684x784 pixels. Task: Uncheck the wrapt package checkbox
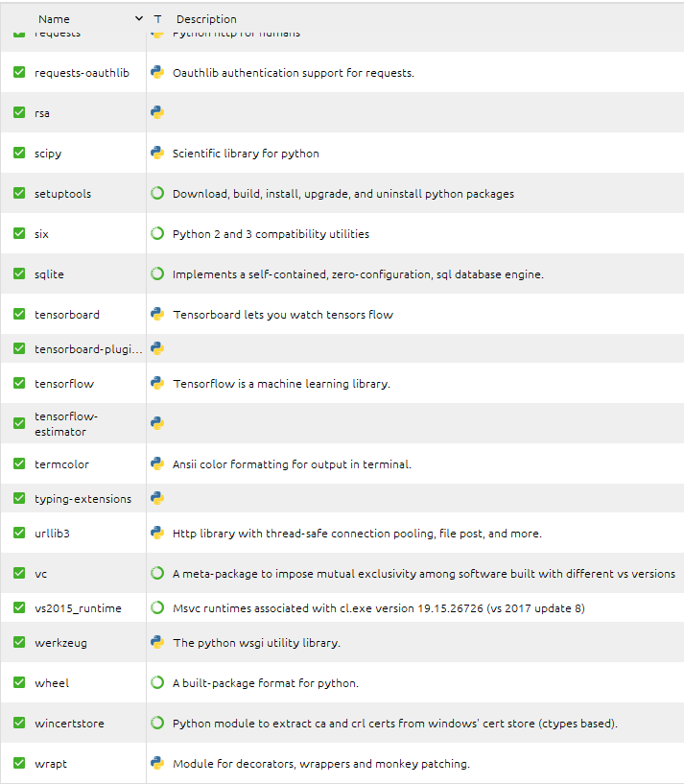19,763
